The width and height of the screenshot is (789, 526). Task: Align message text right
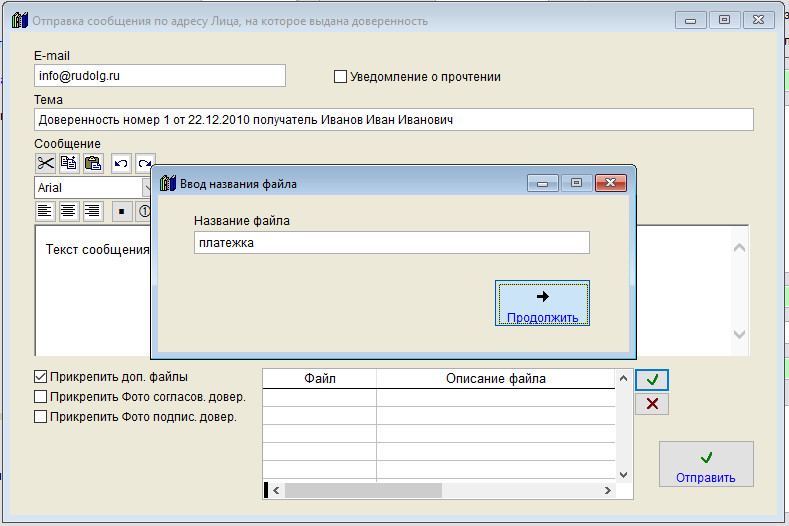pos(93,211)
